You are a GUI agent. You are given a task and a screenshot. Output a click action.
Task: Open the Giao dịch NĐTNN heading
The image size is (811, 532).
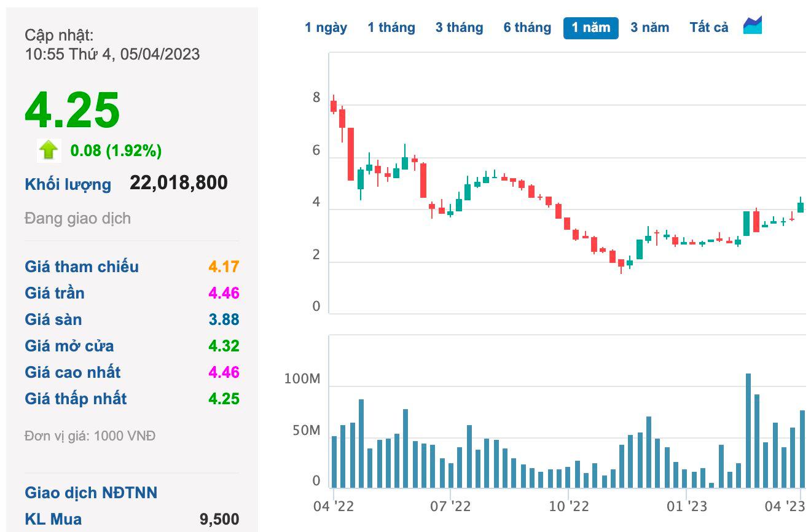tap(91, 493)
